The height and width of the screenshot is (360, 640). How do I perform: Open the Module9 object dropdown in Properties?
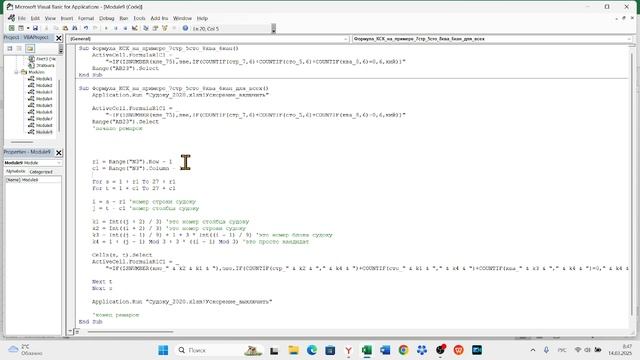(33, 163)
